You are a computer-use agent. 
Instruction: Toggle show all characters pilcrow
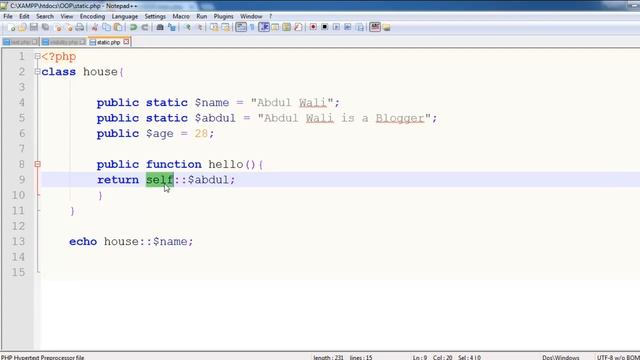[252, 27]
